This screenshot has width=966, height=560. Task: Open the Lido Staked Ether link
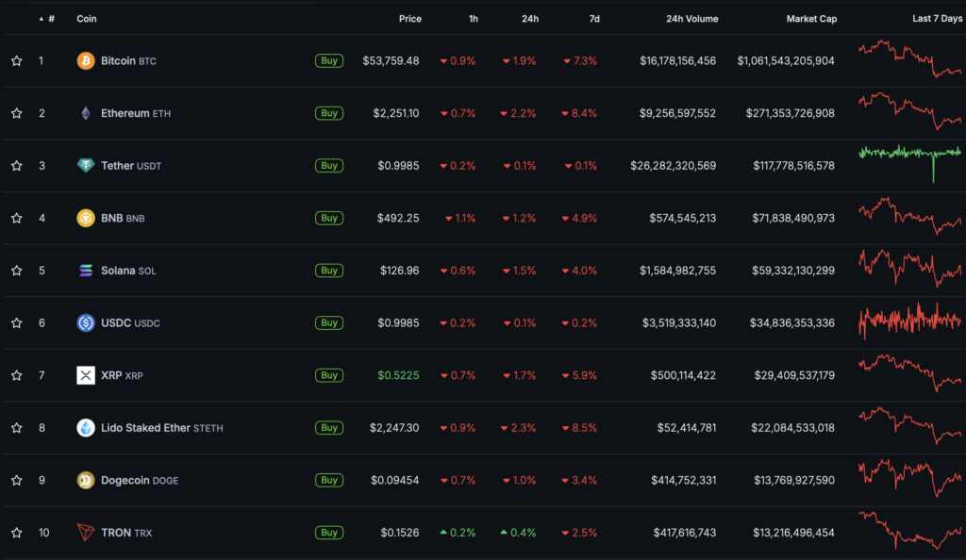pos(145,428)
